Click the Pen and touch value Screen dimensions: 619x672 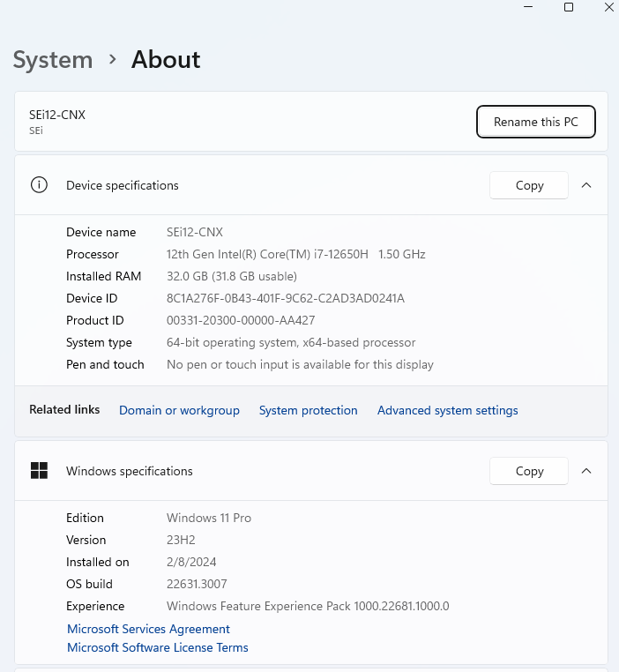coord(300,365)
